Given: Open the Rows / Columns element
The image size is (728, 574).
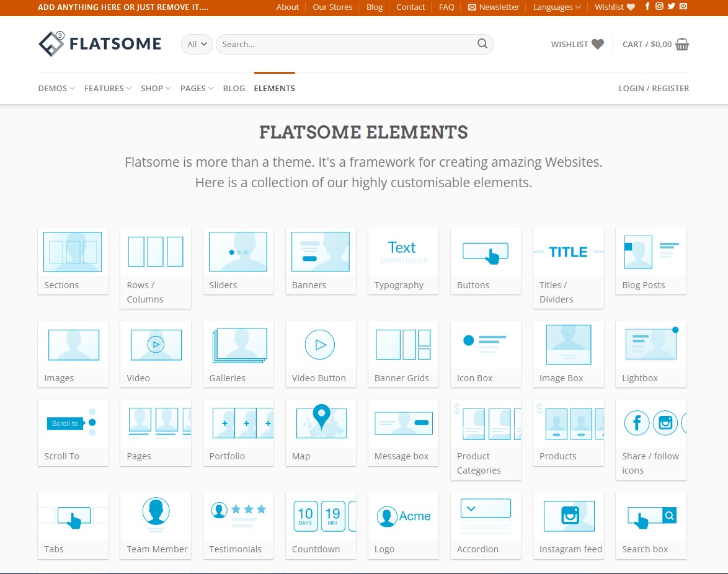Looking at the screenshot, I should [x=156, y=268].
